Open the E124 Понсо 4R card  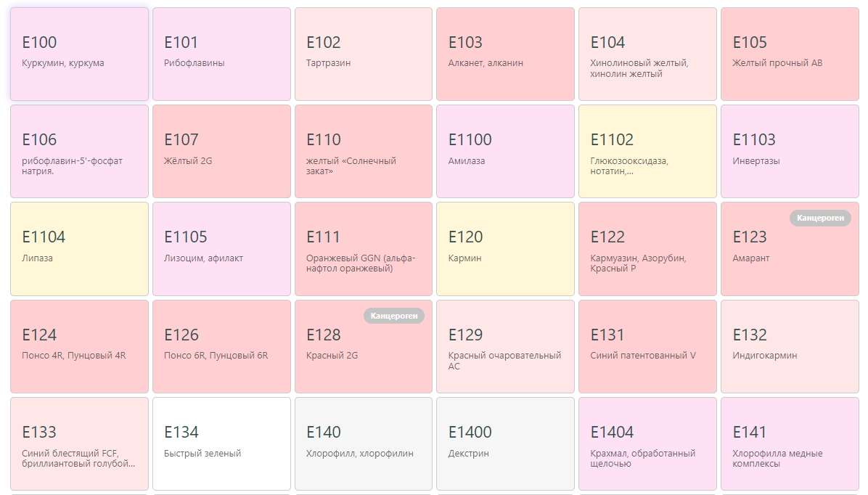pyautogui.click(x=79, y=346)
